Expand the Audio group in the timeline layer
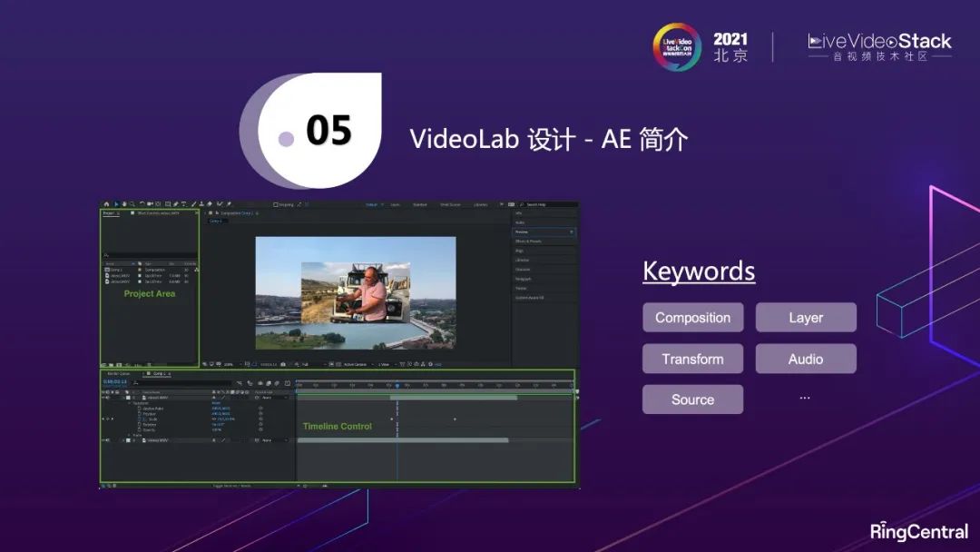980x552 pixels. [x=130, y=435]
